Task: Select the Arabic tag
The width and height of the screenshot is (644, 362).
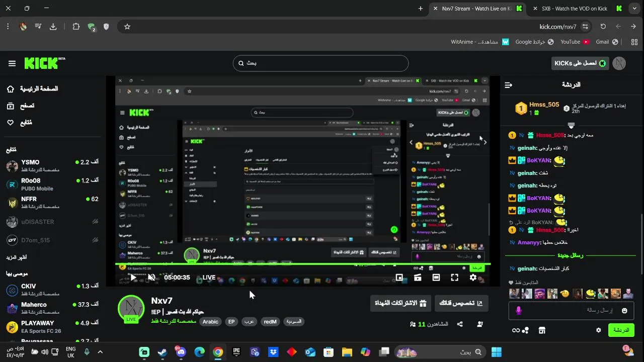Action: pos(210,322)
